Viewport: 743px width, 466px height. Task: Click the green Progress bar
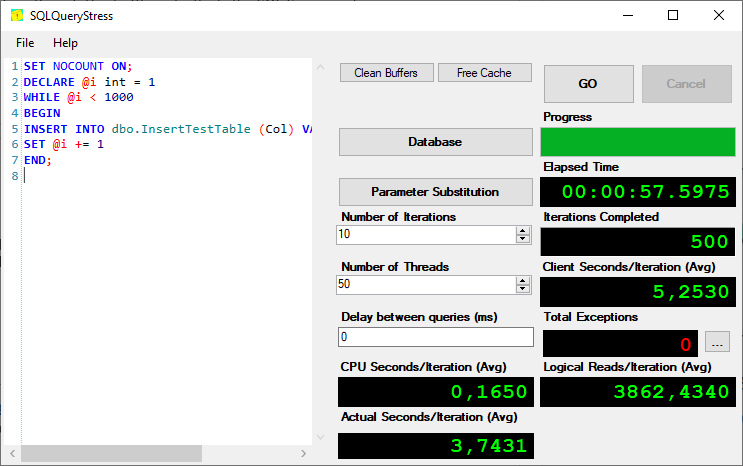pos(638,142)
